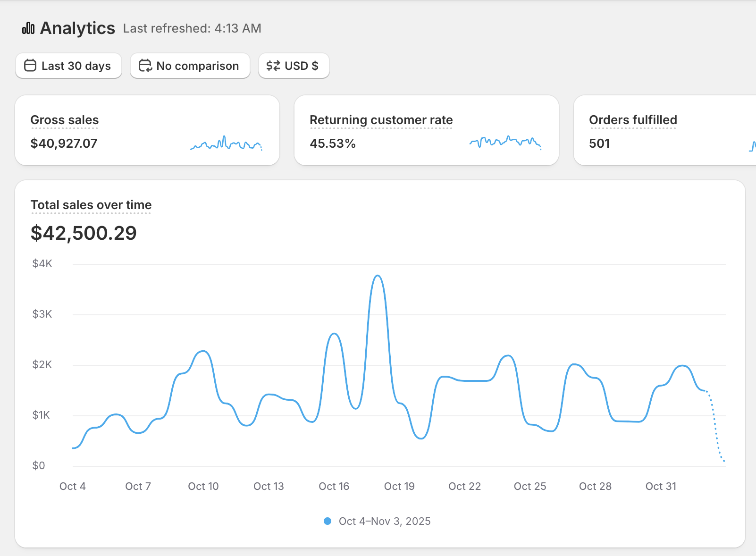The height and width of the screenshot is (556, 756).
Task: Click the comparison calendar icon
Action: [145, 66]
